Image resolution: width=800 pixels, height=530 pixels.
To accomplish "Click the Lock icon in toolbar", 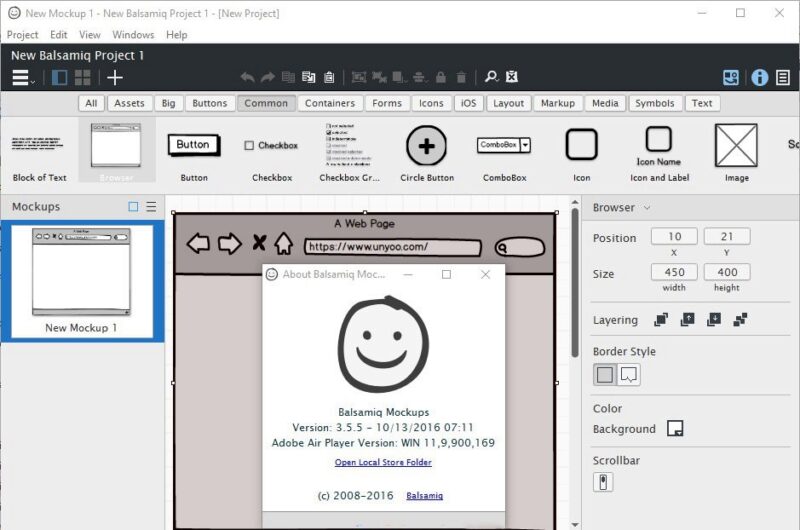I will (441, 77).
